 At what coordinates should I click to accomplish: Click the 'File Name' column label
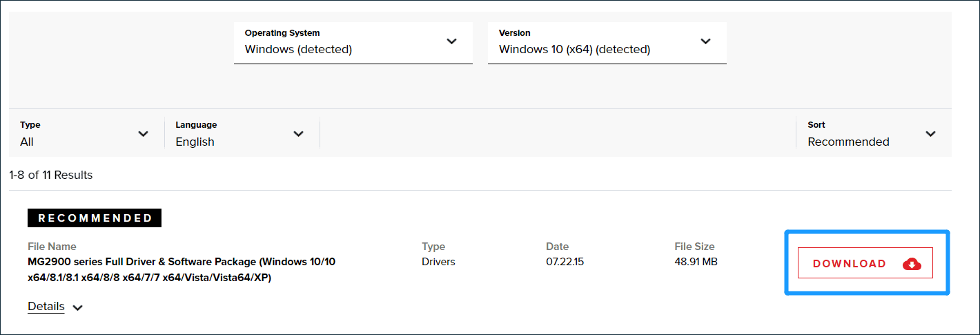(x=52, y=247)
